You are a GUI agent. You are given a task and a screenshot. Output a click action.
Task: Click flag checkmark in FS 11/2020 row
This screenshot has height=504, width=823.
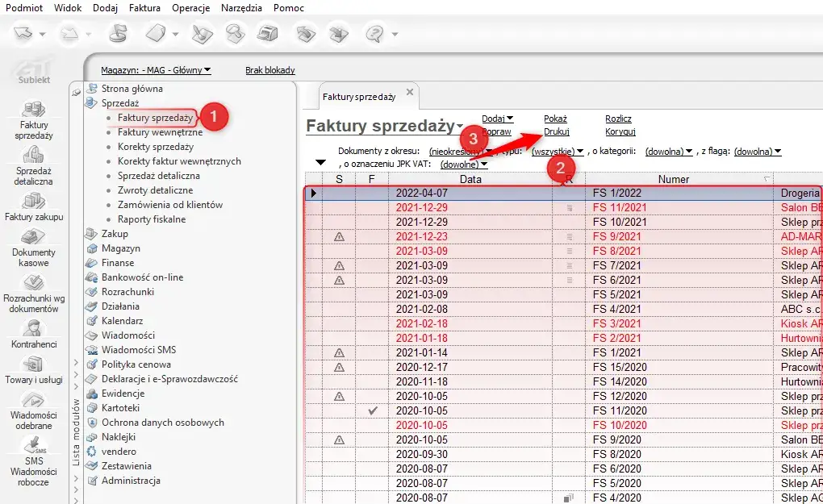372,411
